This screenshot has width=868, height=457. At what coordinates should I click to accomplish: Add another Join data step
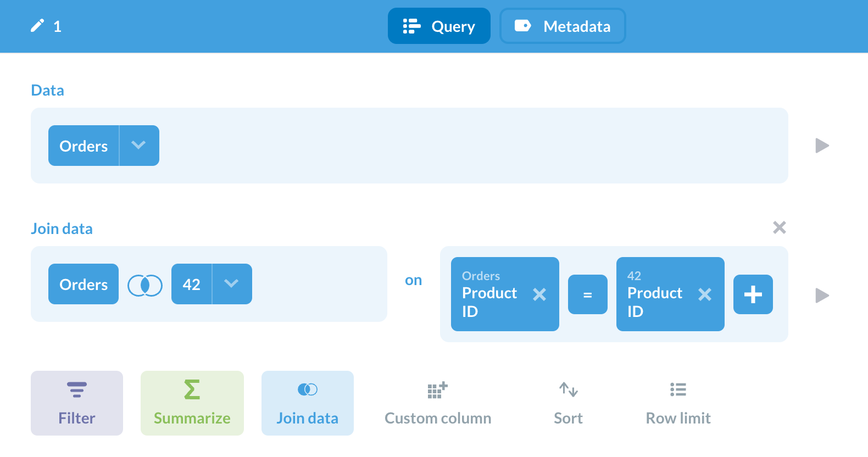[307, 403]
